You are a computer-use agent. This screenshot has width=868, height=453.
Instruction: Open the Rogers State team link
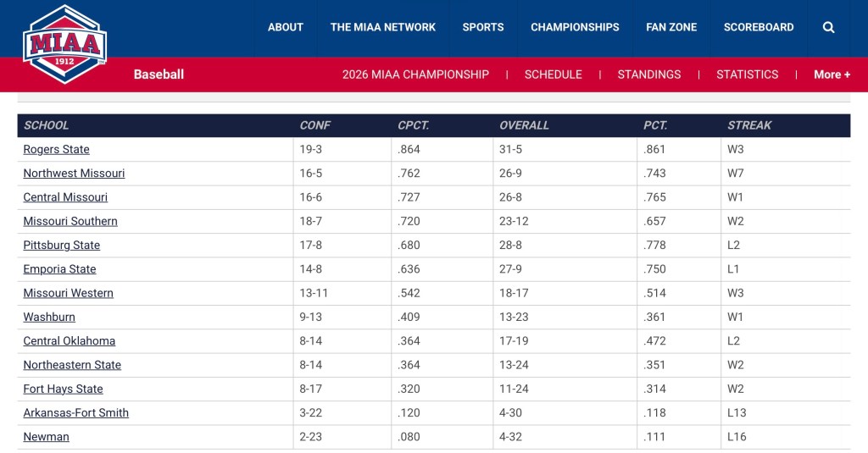57,150
